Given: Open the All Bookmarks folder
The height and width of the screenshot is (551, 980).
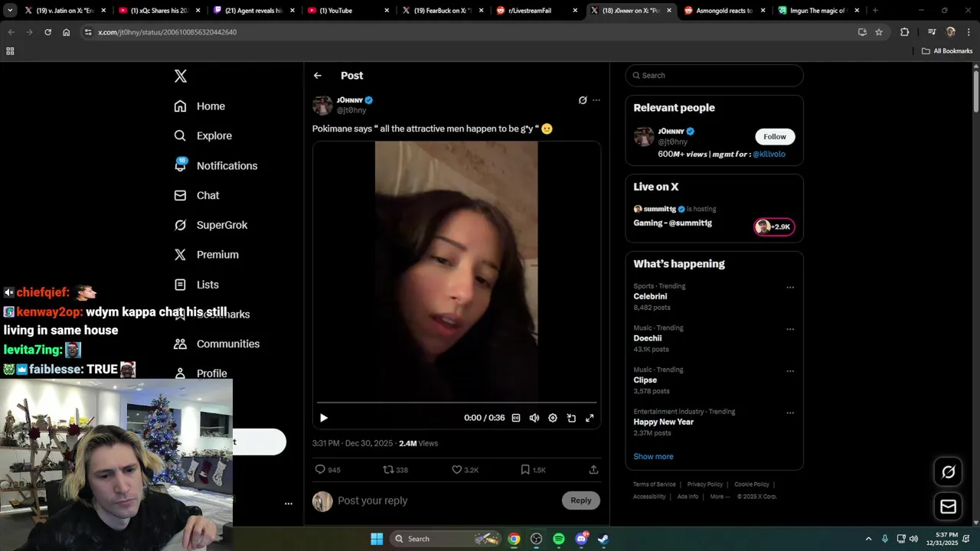Looking at the screenshot, I should click(947, 51).
